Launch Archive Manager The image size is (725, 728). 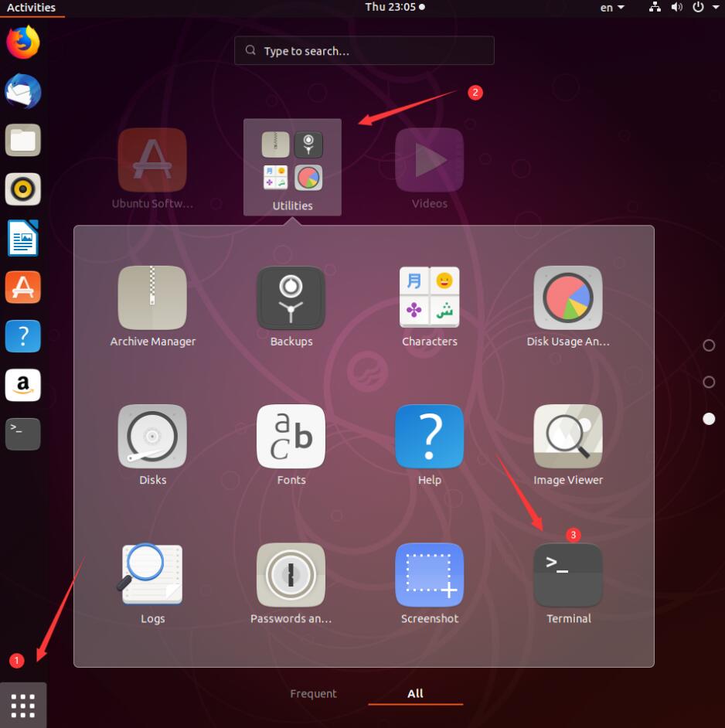(152, 298)
